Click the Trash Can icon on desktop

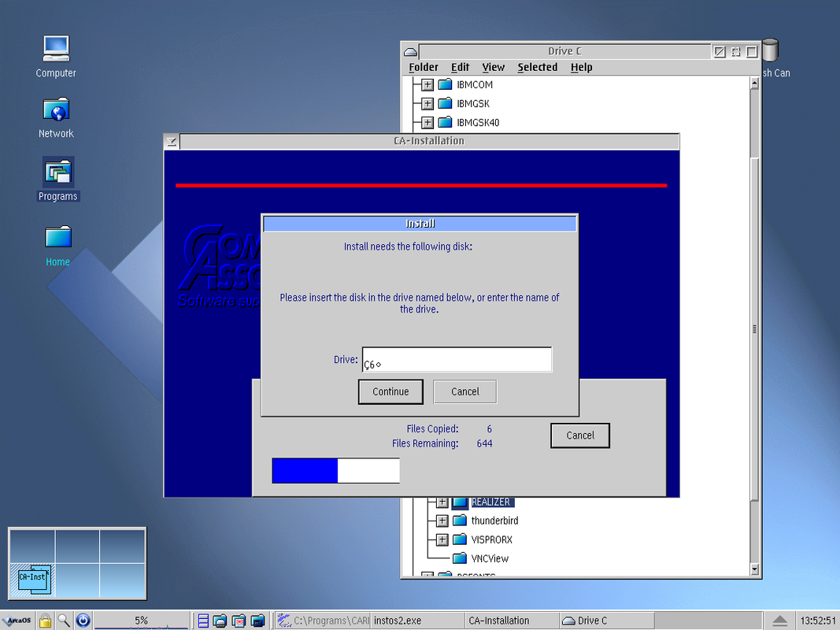[770, 50]
